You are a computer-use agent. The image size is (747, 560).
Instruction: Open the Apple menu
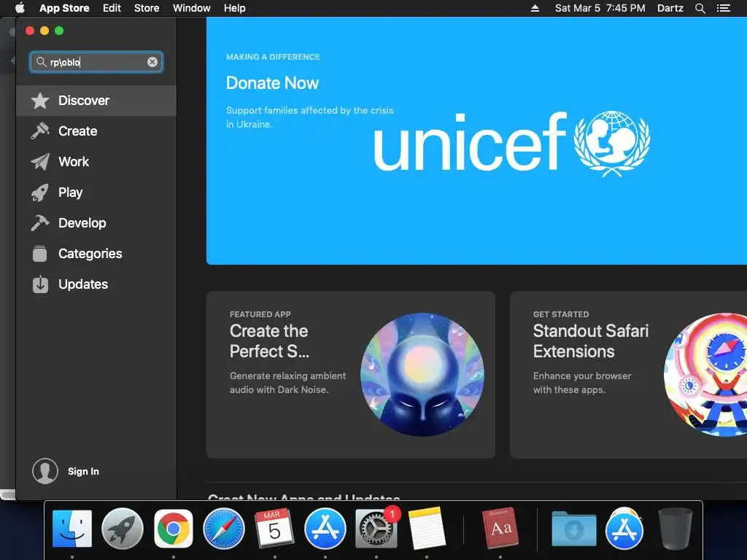pos(20,8)
